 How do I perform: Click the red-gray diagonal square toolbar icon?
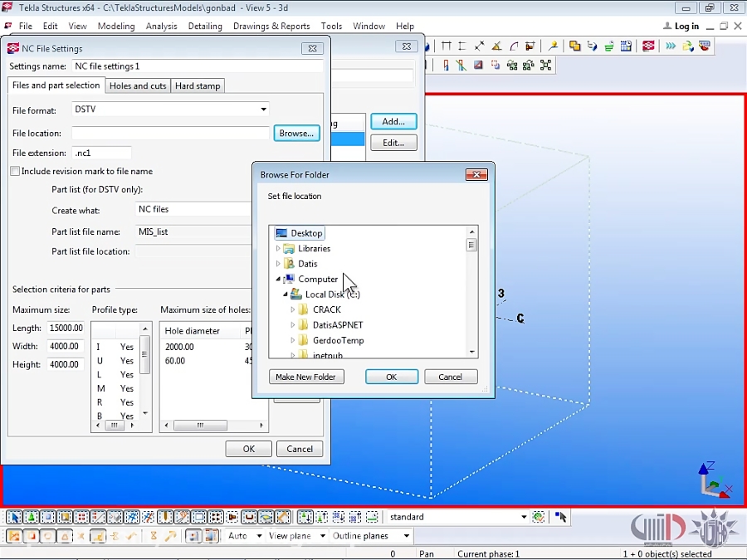coord(478,66)
